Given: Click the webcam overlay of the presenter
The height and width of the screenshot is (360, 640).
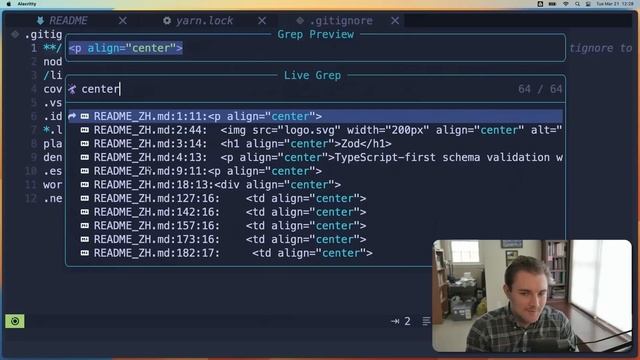Looking at the screenshot, I should 532,296.
